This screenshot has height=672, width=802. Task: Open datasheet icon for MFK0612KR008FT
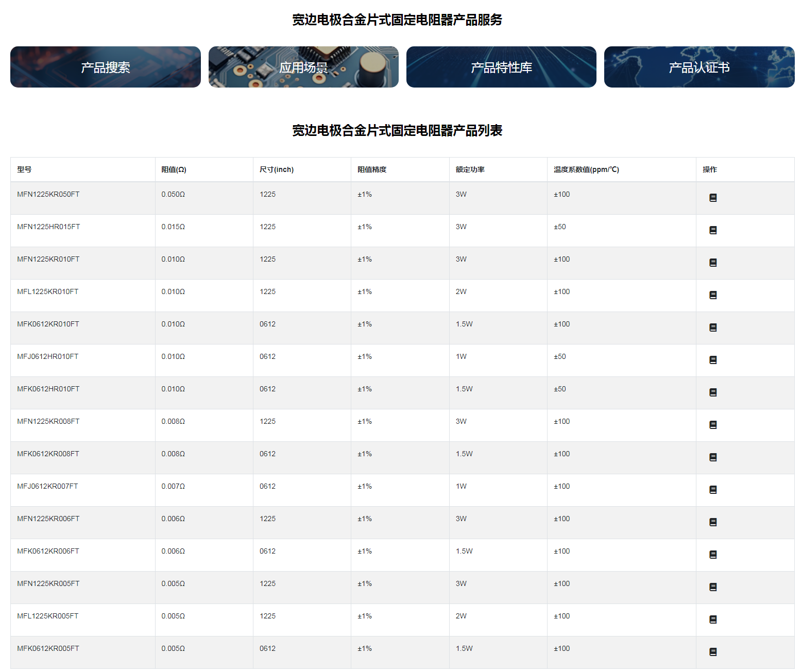point(713,457)
